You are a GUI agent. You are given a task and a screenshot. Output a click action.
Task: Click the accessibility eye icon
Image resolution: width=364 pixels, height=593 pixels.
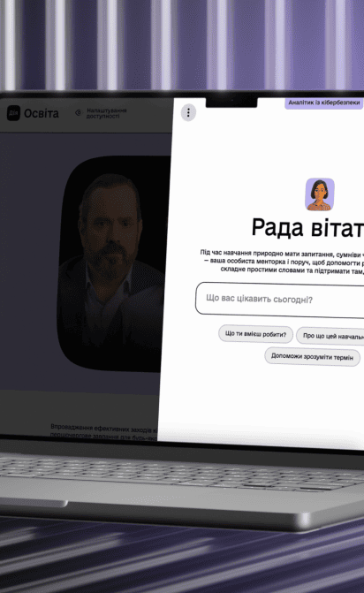(x=79, y=112)
